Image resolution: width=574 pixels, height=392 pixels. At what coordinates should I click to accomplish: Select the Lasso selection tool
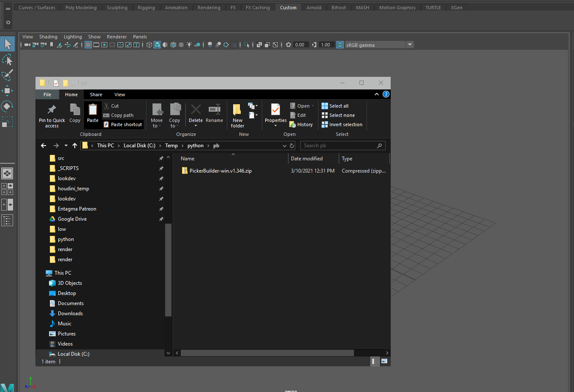(x=7, y=60)
